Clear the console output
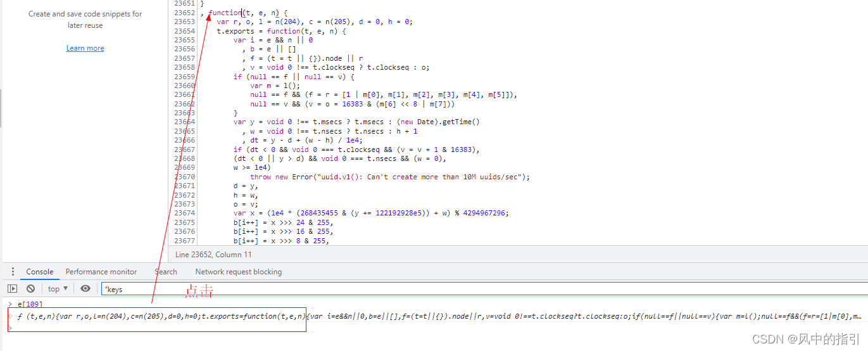Viewport: 868px width, 351px height. 30,289
